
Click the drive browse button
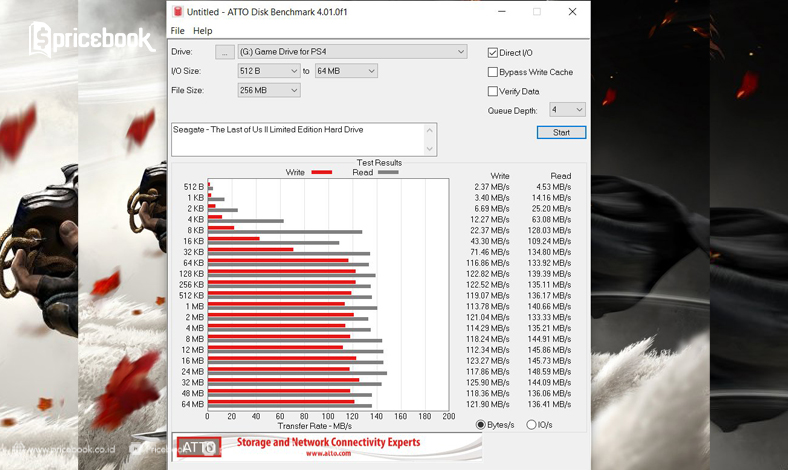[225, 52]
